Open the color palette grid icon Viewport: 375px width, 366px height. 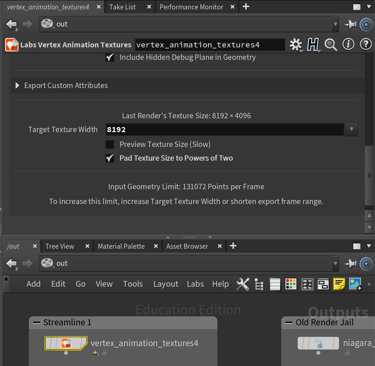coord(291,284)
